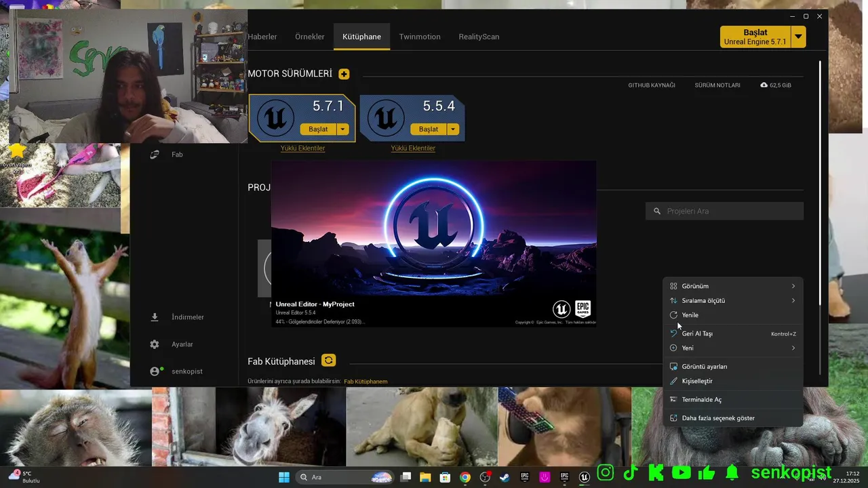
Task: Select Kişiselleştir in the context menu
Action: [x=732, y=381]
